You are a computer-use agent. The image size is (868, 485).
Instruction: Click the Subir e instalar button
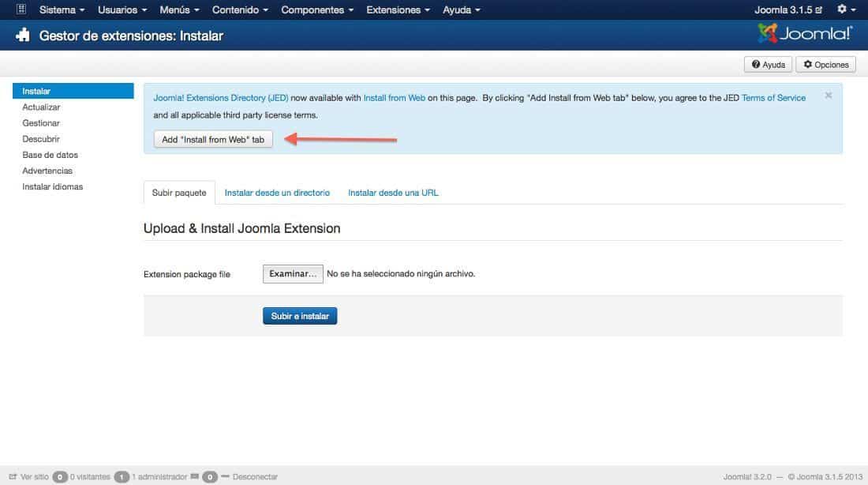coord(300,316)
